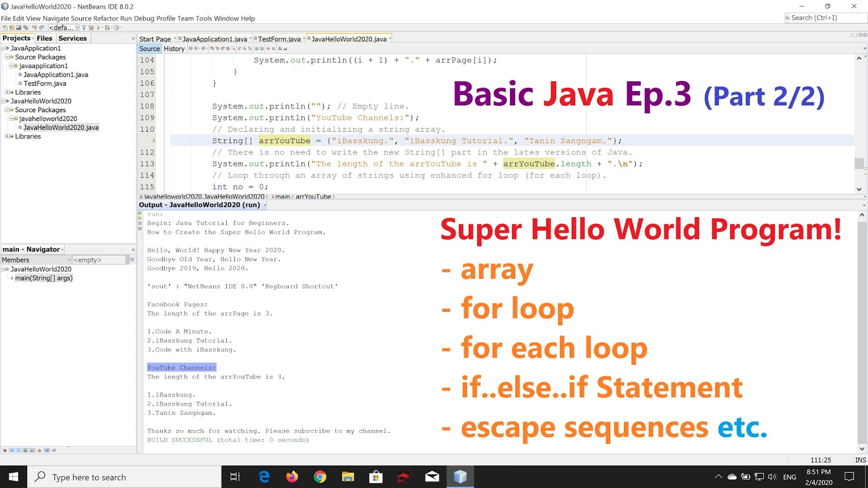
Task: Expand Libraries under JavaApplication1
Action: click(7, 92)
